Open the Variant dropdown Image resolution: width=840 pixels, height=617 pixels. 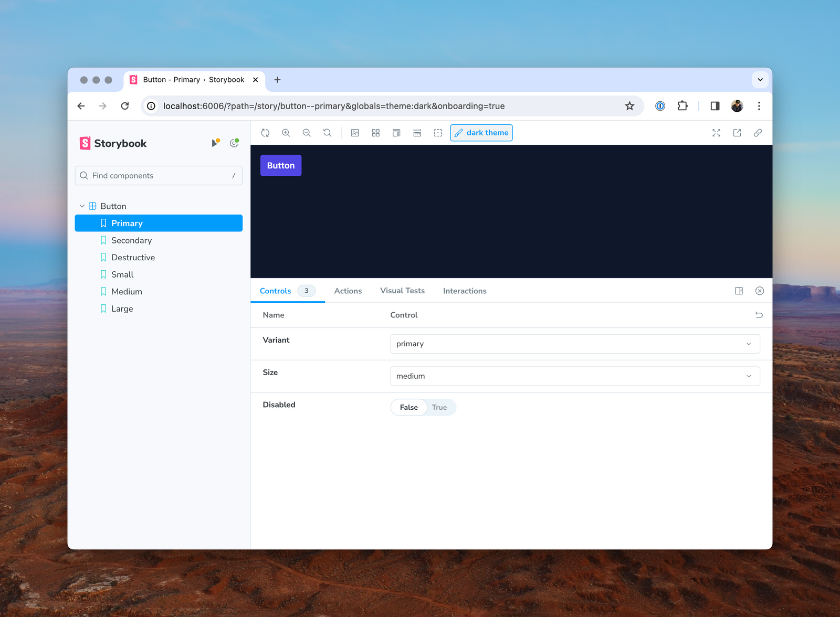574,344
